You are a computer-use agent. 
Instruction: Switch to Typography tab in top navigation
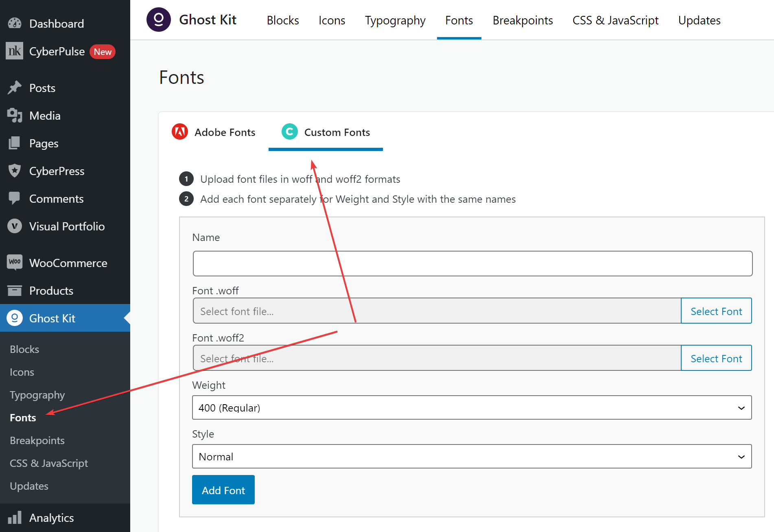click(x=395, y=20)
